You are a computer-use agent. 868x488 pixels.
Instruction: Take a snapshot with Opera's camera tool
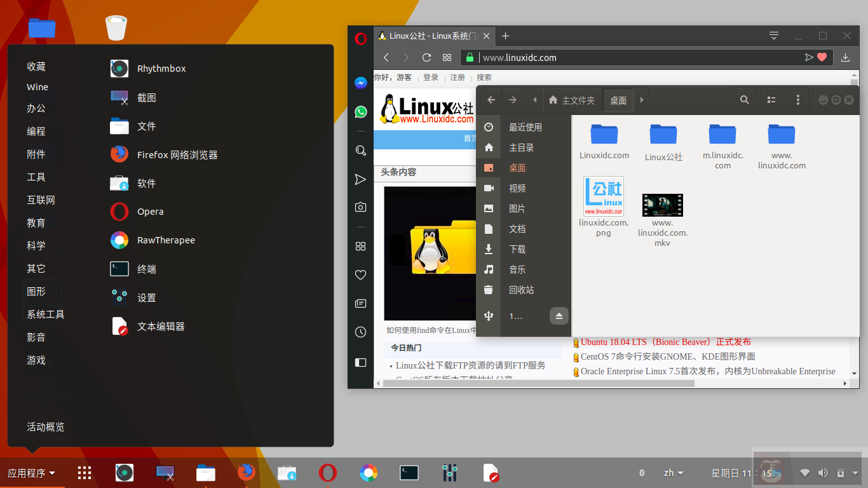click(360, 207)
